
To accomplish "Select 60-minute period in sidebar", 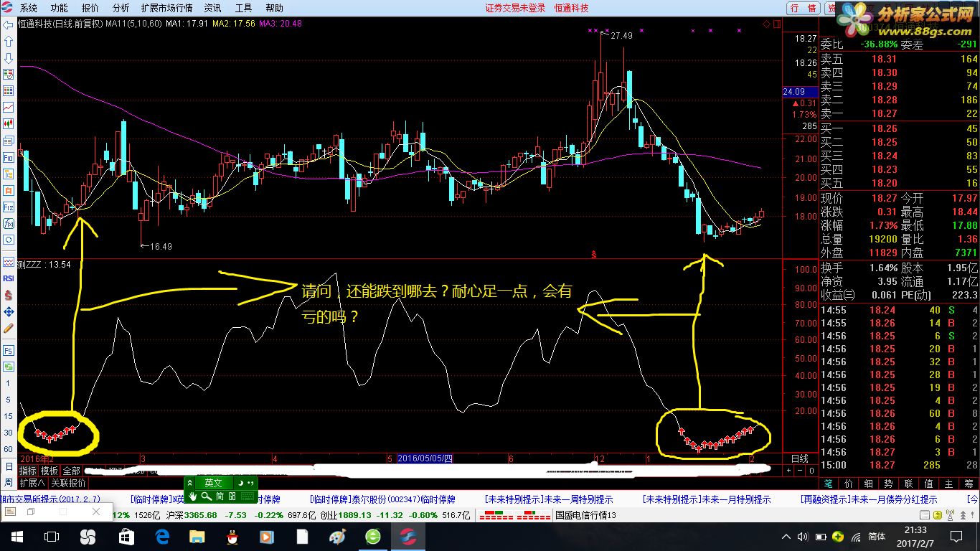I will click(x=8, y=449).
